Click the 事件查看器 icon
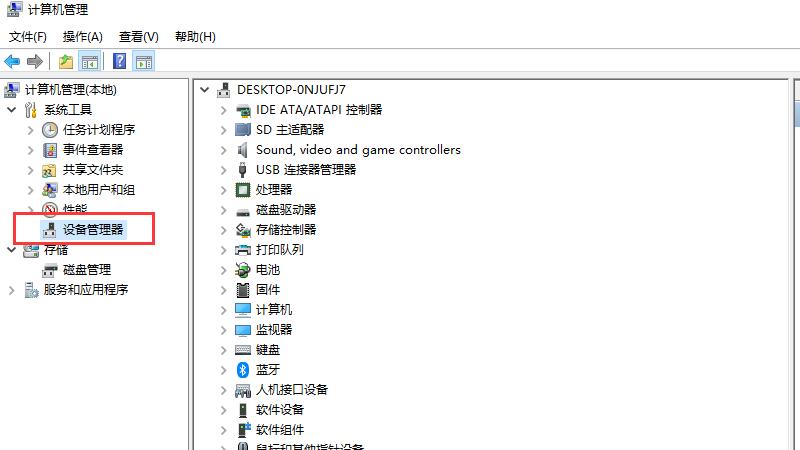The image size is (800, 450). (x=50, y=150)
